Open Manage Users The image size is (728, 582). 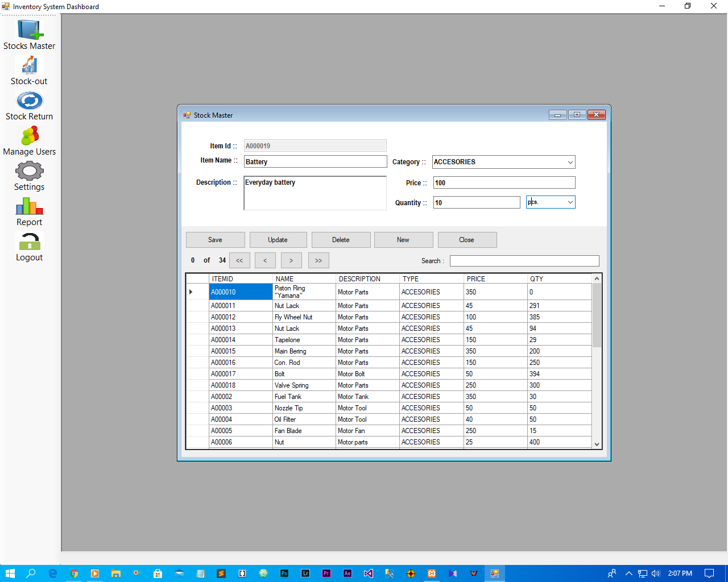tap(29, 138)
